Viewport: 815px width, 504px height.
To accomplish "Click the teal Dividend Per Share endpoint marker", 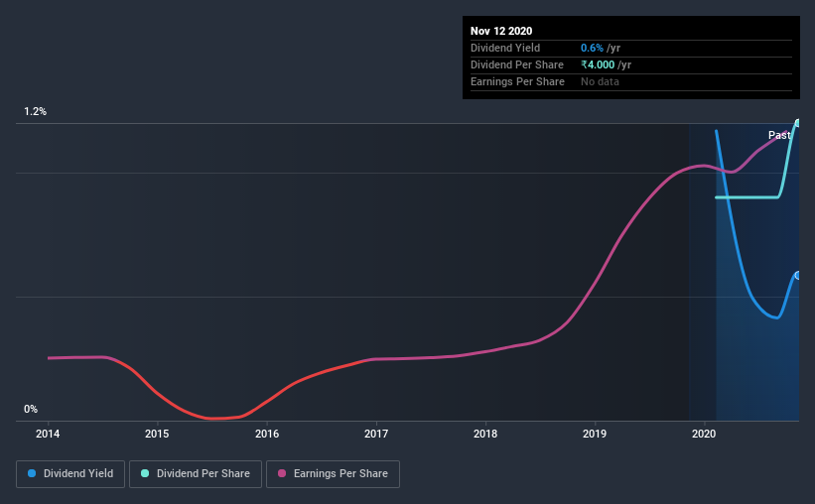I will (798, 123).
